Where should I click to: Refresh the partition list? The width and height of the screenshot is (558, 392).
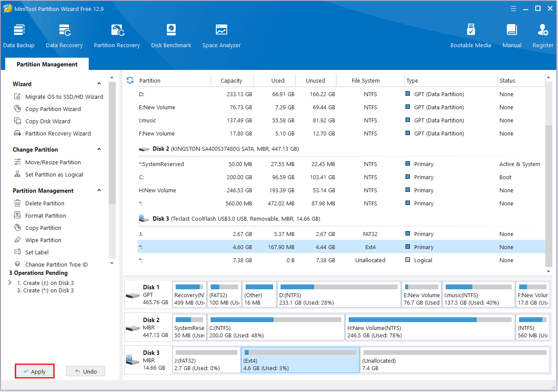pyautogui.click(x=130, y=80)
